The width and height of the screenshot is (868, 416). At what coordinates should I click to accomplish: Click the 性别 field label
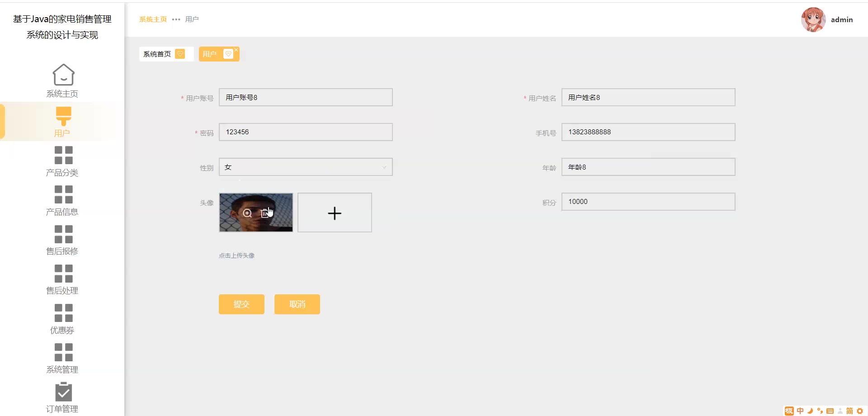click(207, 168)
